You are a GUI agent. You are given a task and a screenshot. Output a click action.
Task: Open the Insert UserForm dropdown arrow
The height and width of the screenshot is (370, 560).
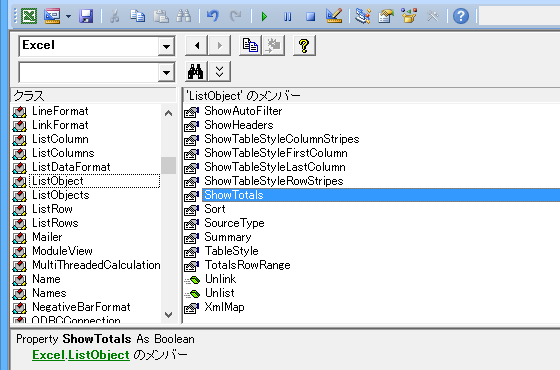tap(68, 16)
